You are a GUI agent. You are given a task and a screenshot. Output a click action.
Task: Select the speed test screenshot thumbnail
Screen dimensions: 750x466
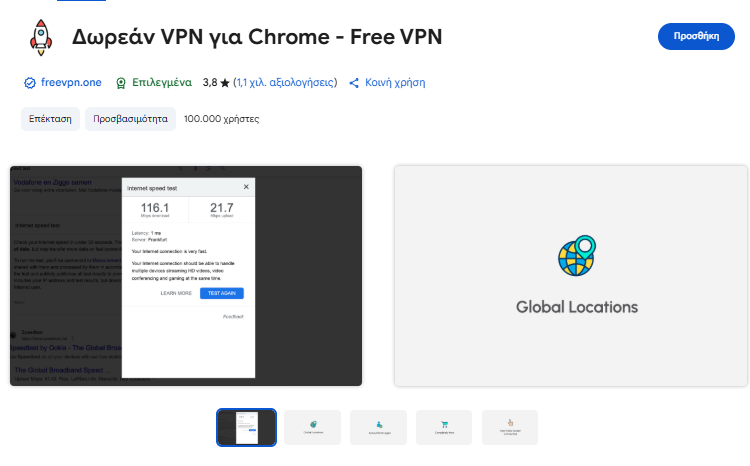pyautogui.click(x=246, y=427)
